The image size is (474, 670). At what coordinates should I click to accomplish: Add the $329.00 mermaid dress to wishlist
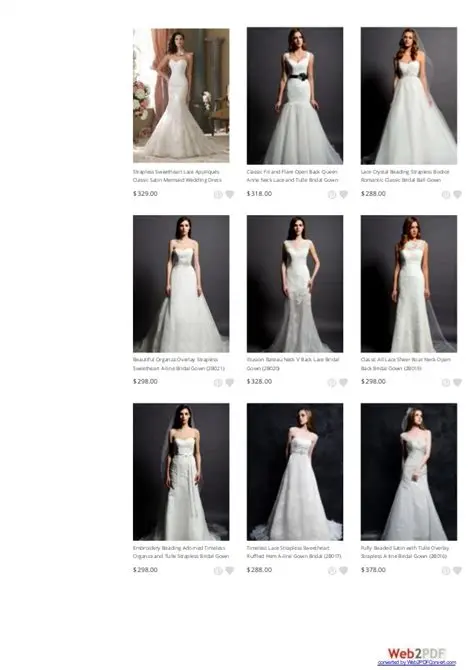tap(230, 194)
